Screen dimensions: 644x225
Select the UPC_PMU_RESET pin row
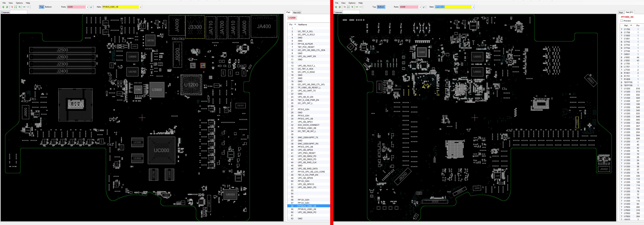pos(309,153)
